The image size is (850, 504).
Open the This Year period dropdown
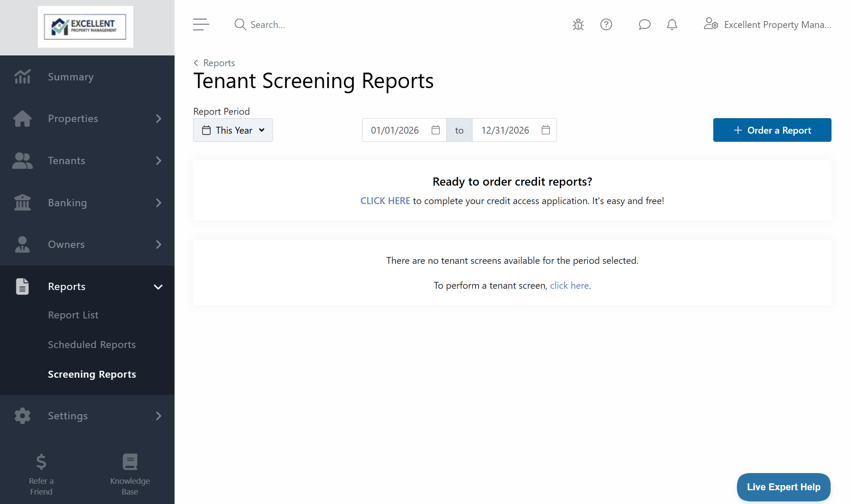pyautogui.click(x=233, y=130)
